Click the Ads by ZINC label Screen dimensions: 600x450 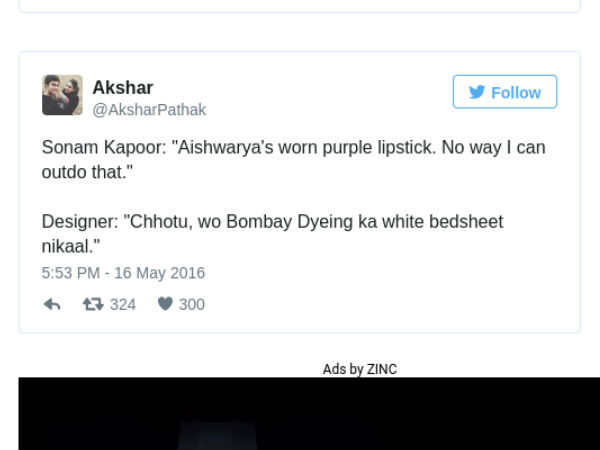pos(360,369)
